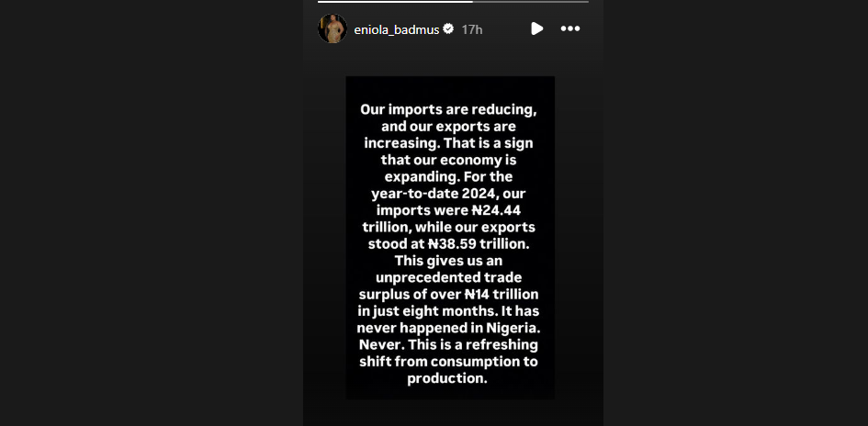Visit the eniola_badmus username link

point(397,29)
